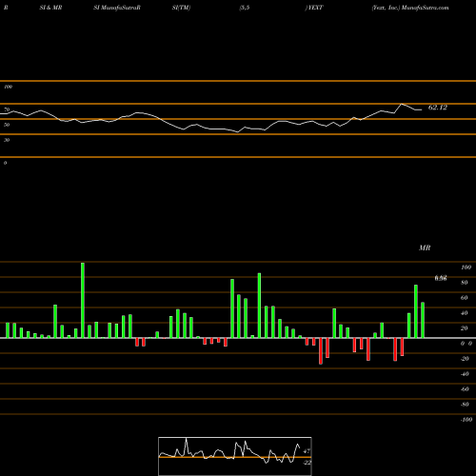Click the 'SI(TM)' header text
This screenshot has width=476, height=476.
[181, 8]
